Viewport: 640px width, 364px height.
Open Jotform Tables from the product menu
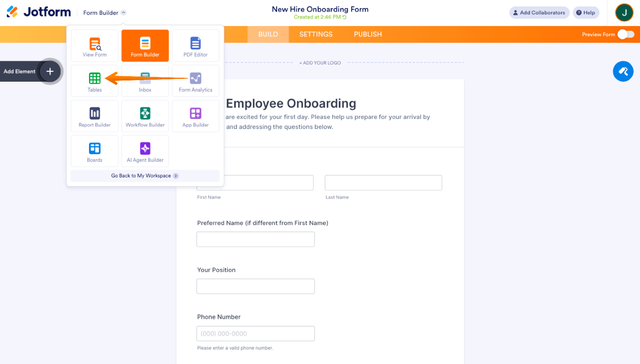[94, 80]
